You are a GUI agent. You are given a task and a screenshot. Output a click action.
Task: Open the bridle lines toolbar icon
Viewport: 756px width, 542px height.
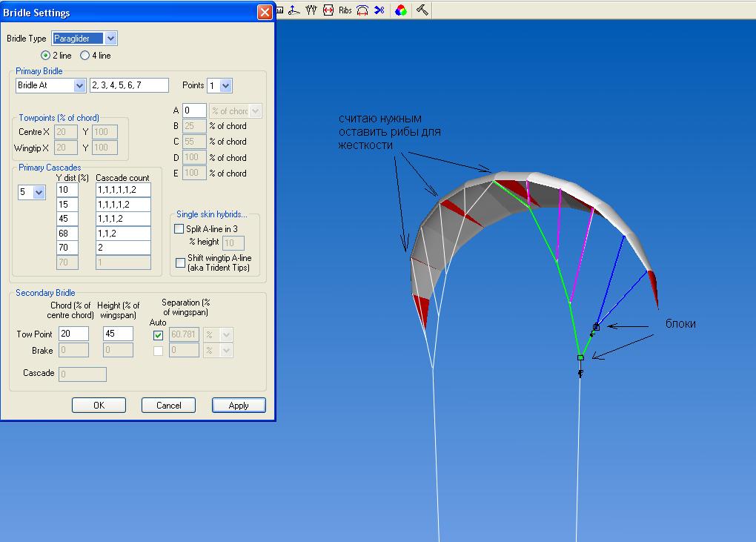tap(311, 10)
